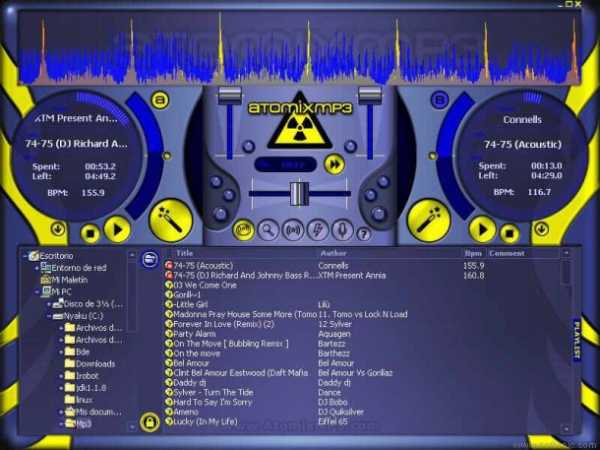Click the AtomixMP3 radioactive logo
Screen dimensions: 600x450
(x=300, y=119)
